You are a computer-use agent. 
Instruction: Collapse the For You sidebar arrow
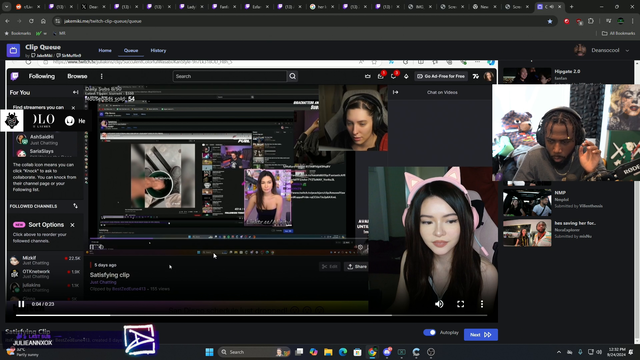point(76,92)
